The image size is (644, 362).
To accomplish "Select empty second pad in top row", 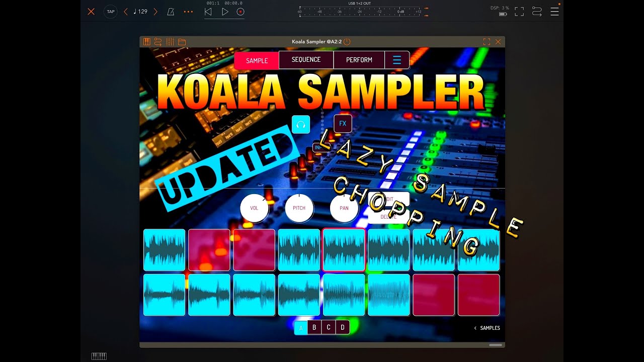I will pos(209,250).
